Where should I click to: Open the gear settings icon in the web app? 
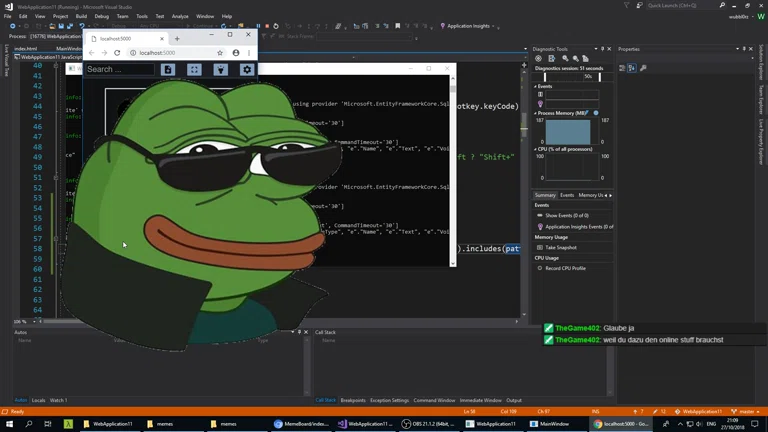247,70
